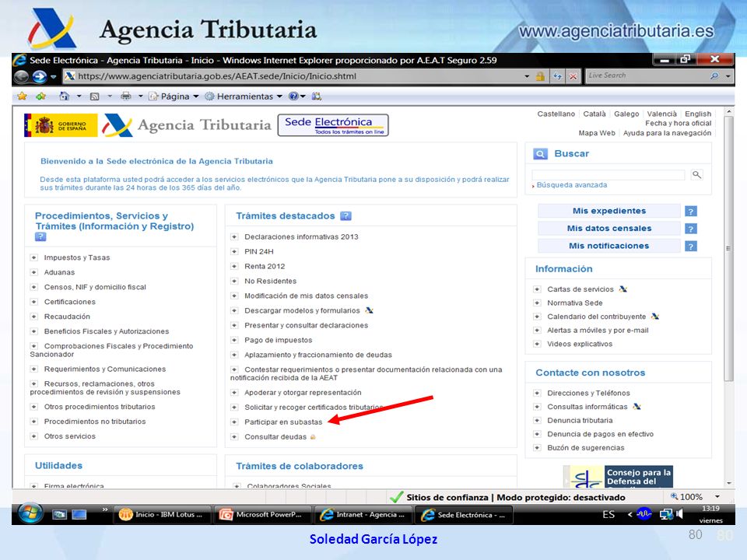This screenshot has height=560, width=747.
Task: Click the Mis expedientes button
Action: 608,211
